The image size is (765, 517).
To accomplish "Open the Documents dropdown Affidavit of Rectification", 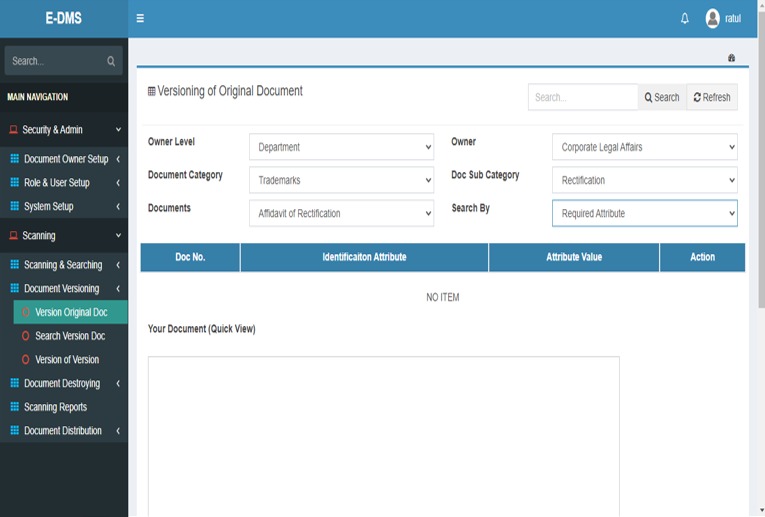I will (342, 213).
